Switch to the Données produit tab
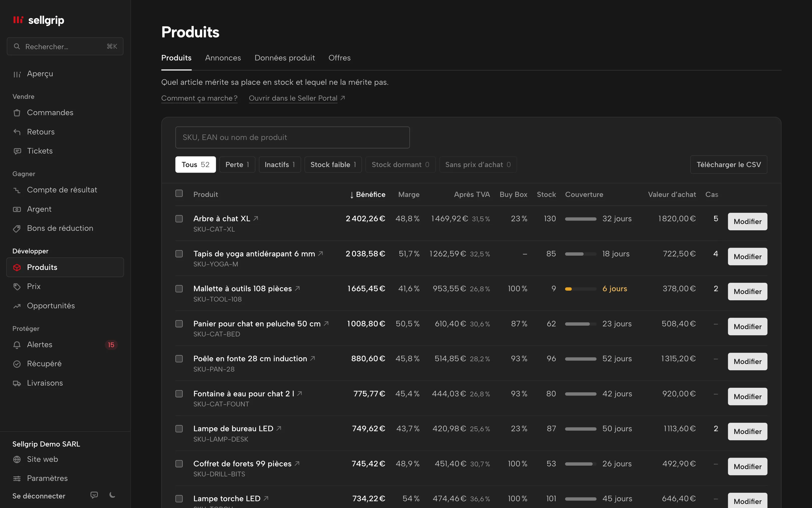812x508 pixels. (284, 58)
